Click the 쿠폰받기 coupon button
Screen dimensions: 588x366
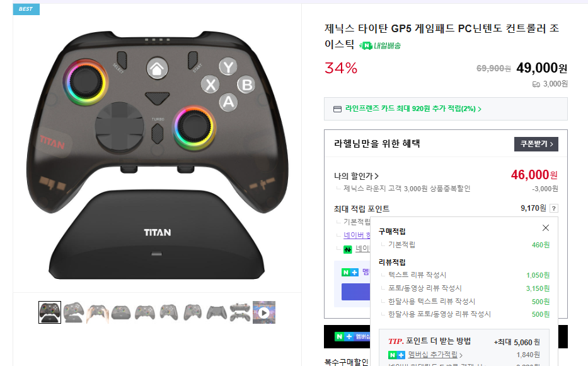click(x=536, y=144)
